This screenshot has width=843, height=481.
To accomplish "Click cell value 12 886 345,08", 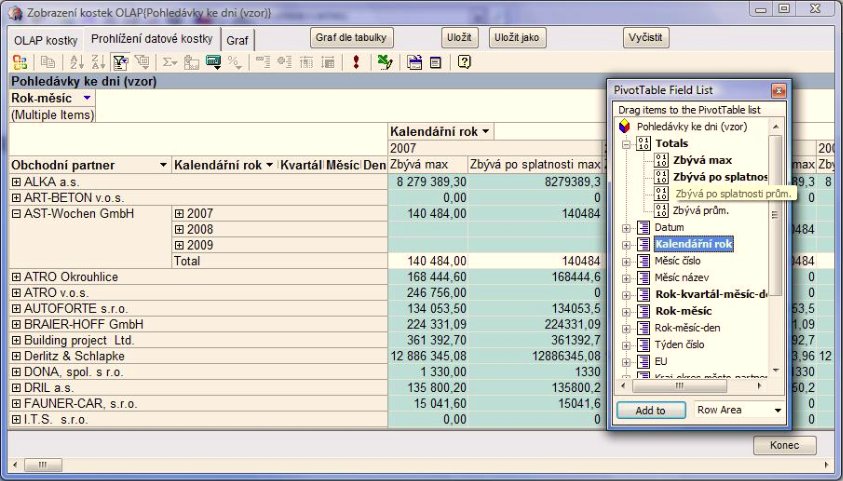I will tap(428, 356).
